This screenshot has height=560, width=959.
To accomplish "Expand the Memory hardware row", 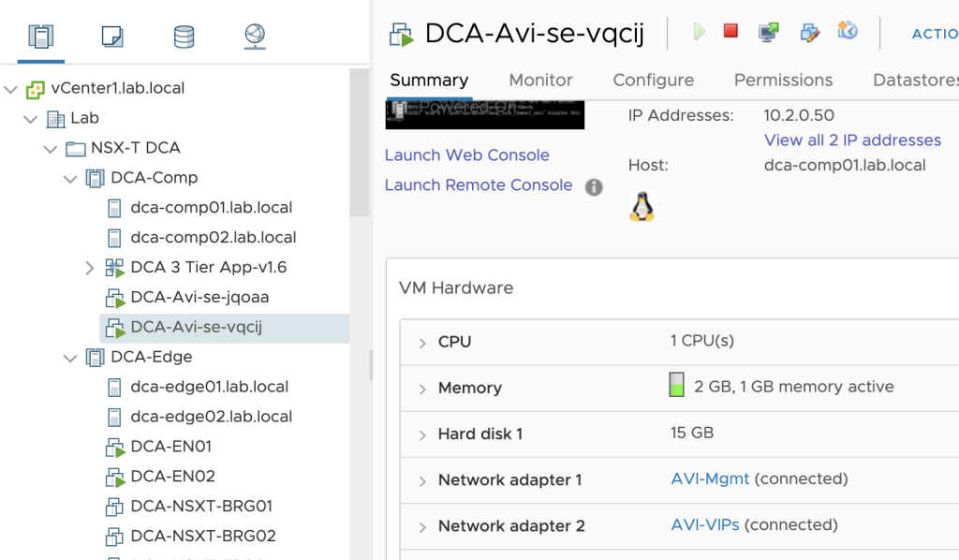I will [x=422, y=389].
